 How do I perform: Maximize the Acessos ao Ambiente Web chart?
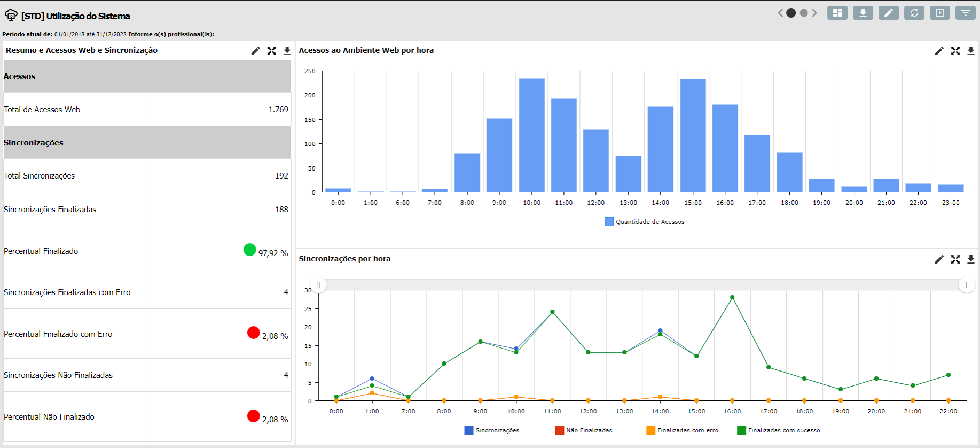click(x=955, y=51)
